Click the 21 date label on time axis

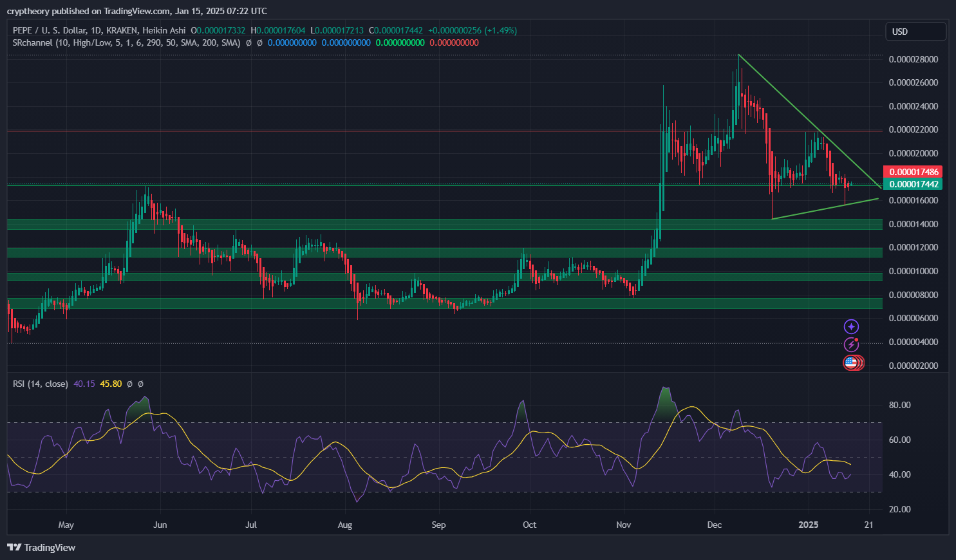(869, 525)
